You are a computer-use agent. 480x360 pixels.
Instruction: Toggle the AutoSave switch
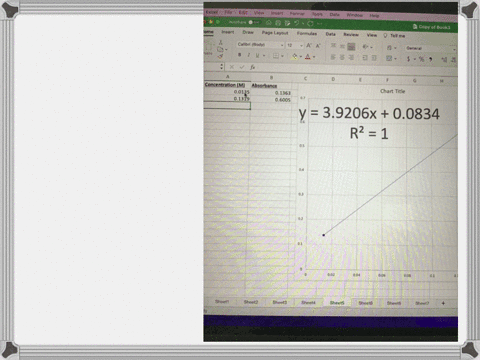point(254,22)
